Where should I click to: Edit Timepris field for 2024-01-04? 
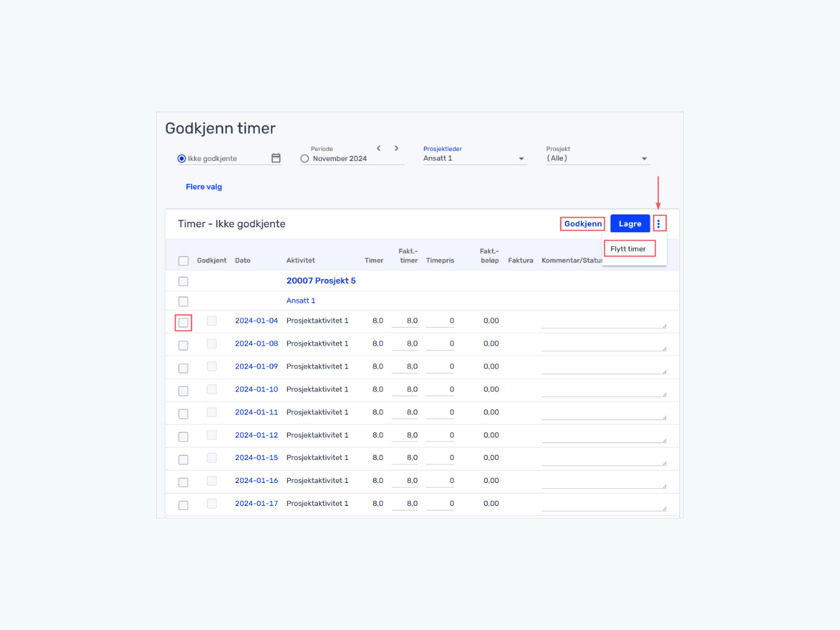(440, 321)
